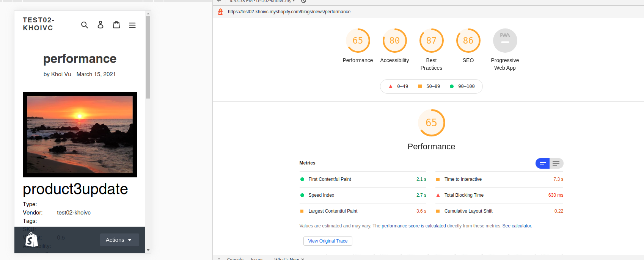Screen dimensions: 644x260
Task: Click the Performance score gauge 65 at top
Action: pyautogui.click(x=358, y=41)
